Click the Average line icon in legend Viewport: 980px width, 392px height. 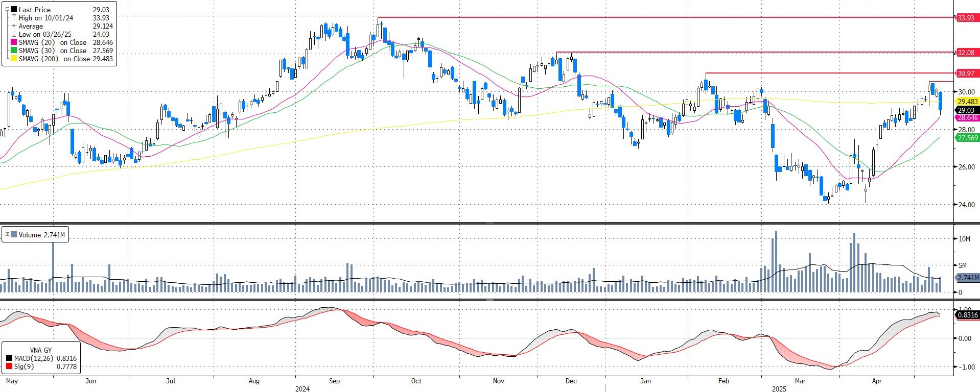(14, 26)
